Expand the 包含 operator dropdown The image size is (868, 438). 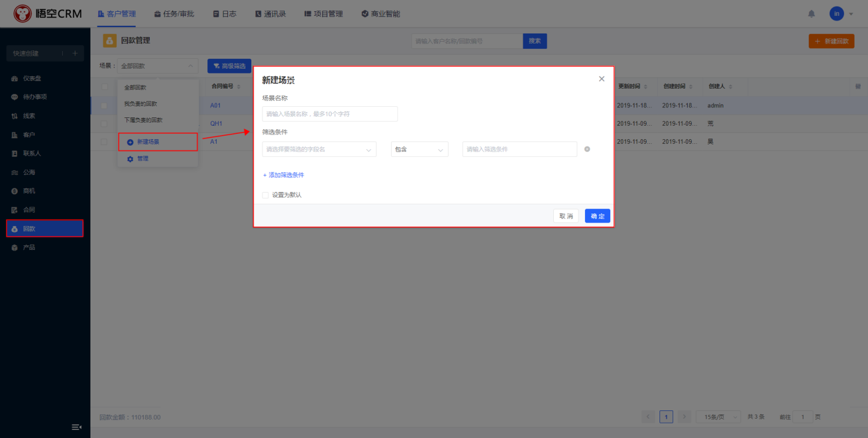click(x=419, y=149)
